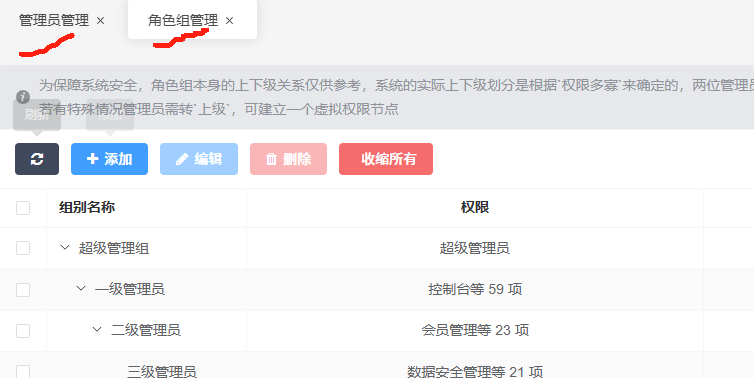Viewport: 754px width, 378px height.
Task: Click the blue 添加 button
Action: (x=110, y=159)
